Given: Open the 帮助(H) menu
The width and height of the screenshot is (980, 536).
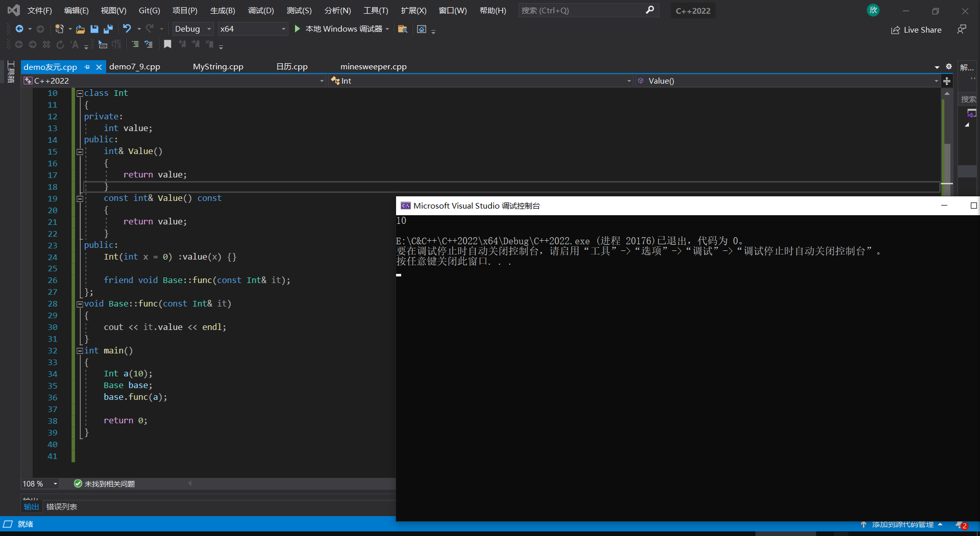Looking at the screenshot, I should (493, 11).
